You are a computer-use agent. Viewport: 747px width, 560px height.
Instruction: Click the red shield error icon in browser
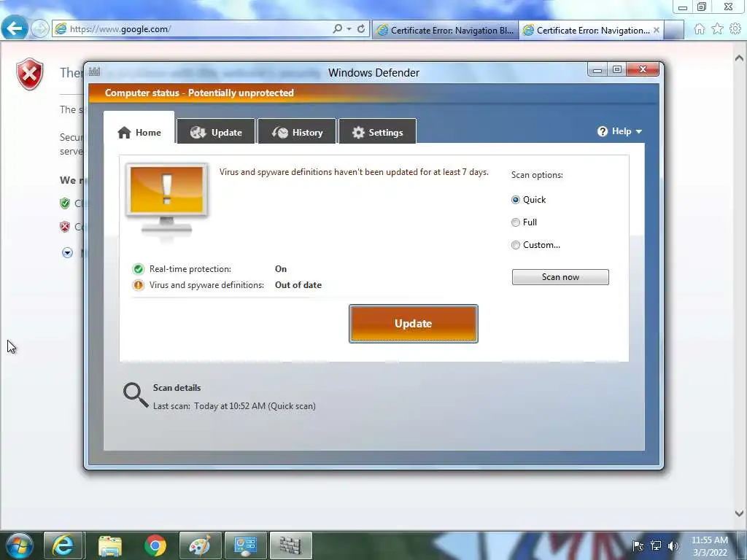pos(29,74)
